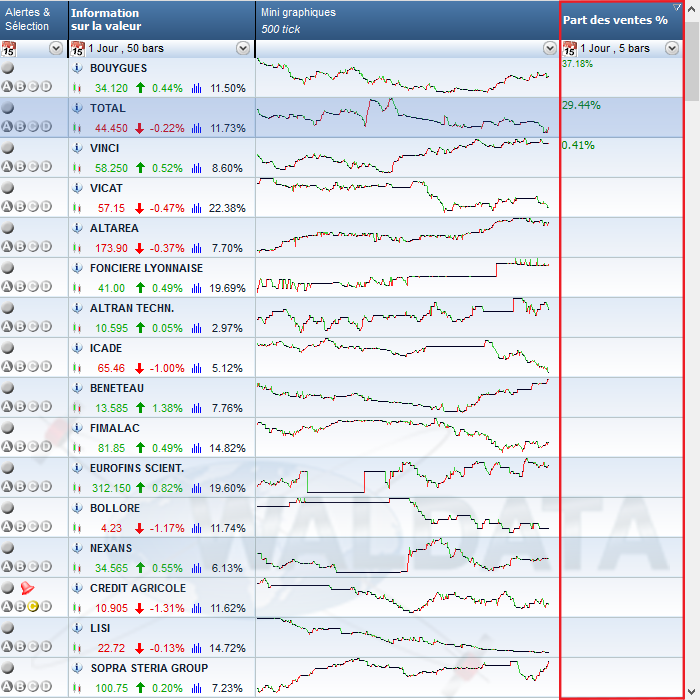Toggle selection B for TOTAL
This screenshot has width=700, height=700.
[20, 126]
